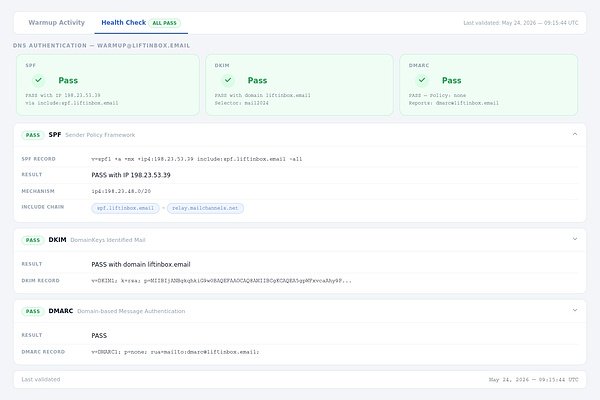Viewport: 600px width, 400px height.
Task: Click the bottom 'May 24, 2026 — 09:15:44 UTC' timestamp
Action: [533, 380]
